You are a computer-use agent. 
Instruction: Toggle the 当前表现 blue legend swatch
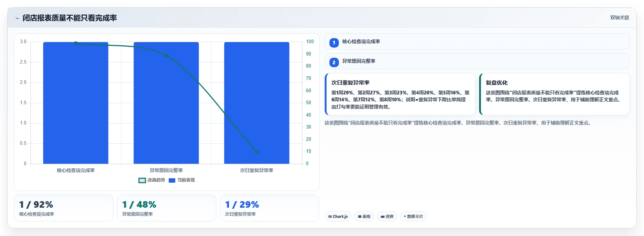point(172,180)
